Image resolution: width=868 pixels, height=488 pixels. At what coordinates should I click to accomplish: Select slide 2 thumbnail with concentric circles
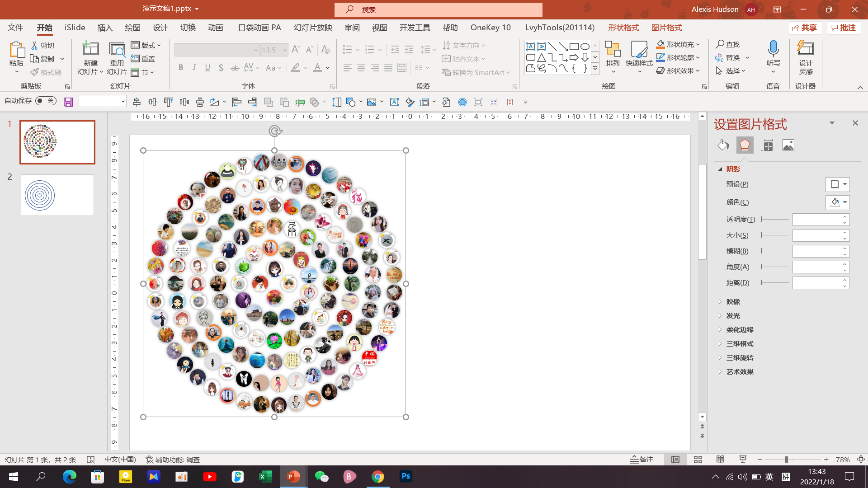[x=57, y=195]
